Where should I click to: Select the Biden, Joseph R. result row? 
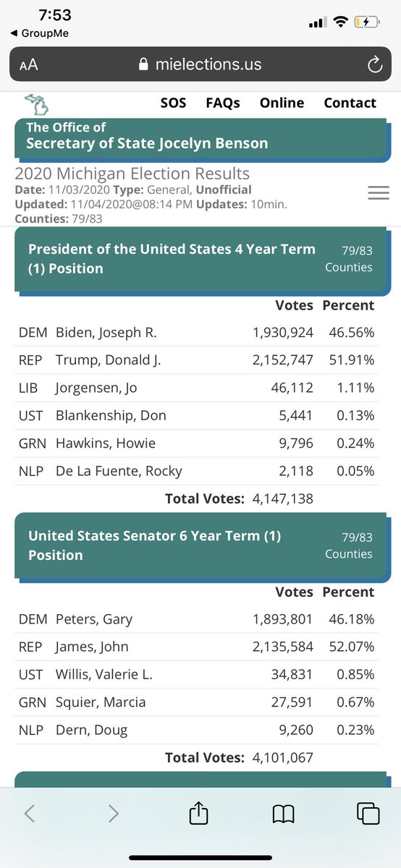pos(197,333)
